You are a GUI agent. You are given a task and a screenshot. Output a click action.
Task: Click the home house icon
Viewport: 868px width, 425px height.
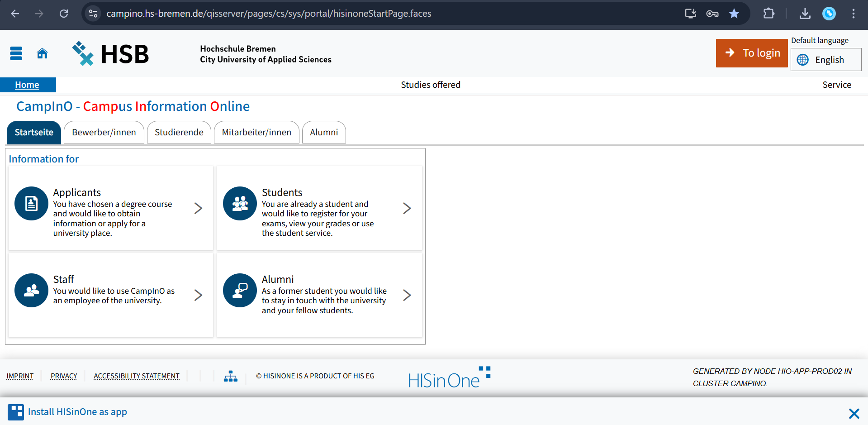coord(42,53)
